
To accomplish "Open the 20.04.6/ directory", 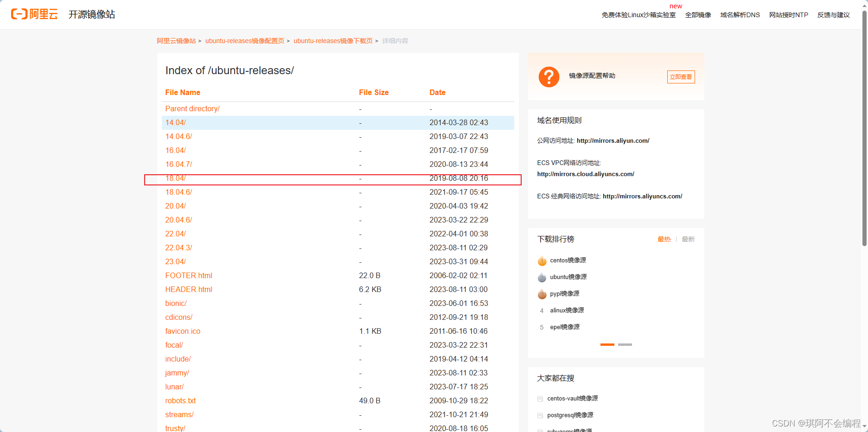I will [179, 220].
